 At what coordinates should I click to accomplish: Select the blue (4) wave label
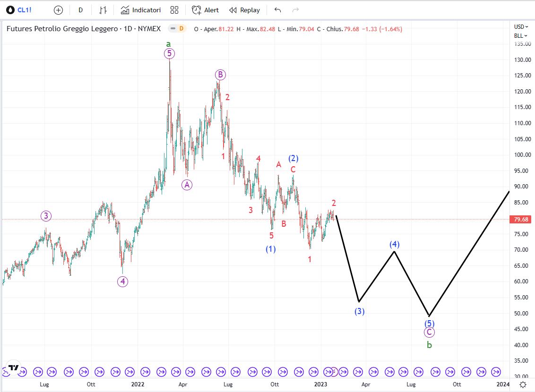tap(395, 244)
